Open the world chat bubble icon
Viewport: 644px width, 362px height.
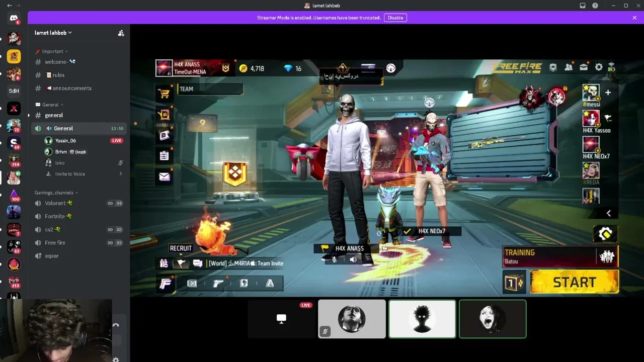(198, 263)
